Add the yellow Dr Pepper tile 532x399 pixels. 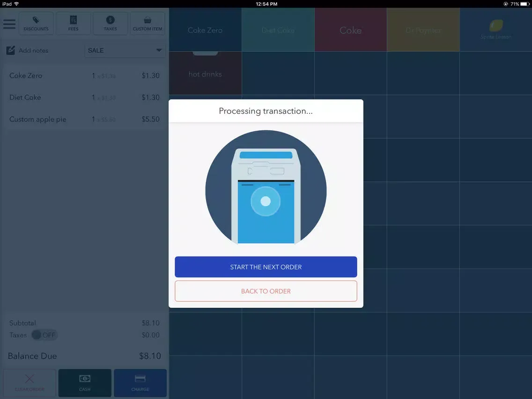coord(423,30)
